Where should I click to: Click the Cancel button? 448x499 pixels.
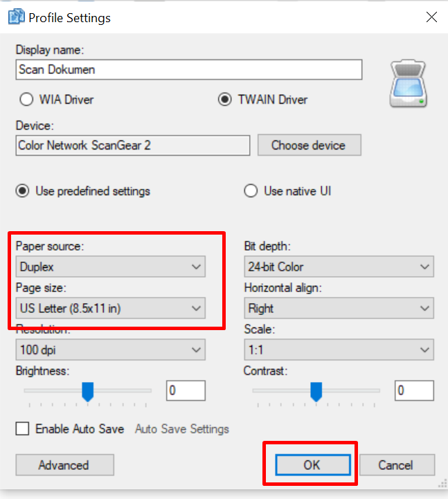[x=397, y=465]
